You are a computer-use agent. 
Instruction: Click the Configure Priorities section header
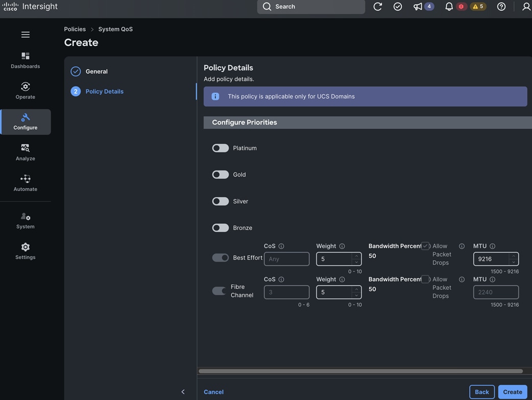(x=368, y=122)
